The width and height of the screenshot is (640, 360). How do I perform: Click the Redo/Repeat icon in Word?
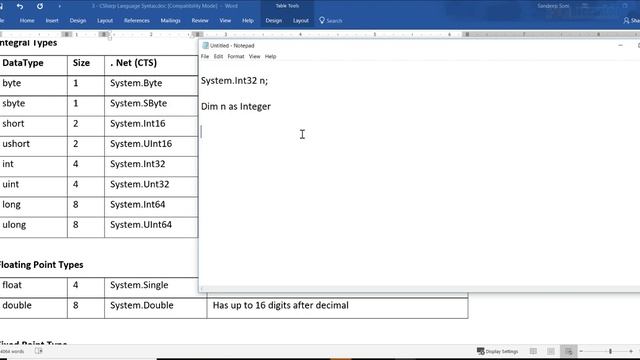[40, 6]
